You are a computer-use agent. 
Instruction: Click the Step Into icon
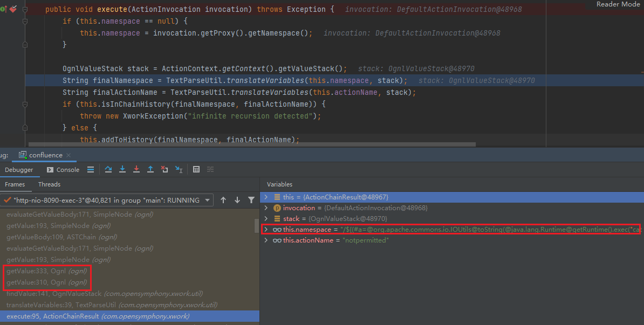tap(122, 169)
